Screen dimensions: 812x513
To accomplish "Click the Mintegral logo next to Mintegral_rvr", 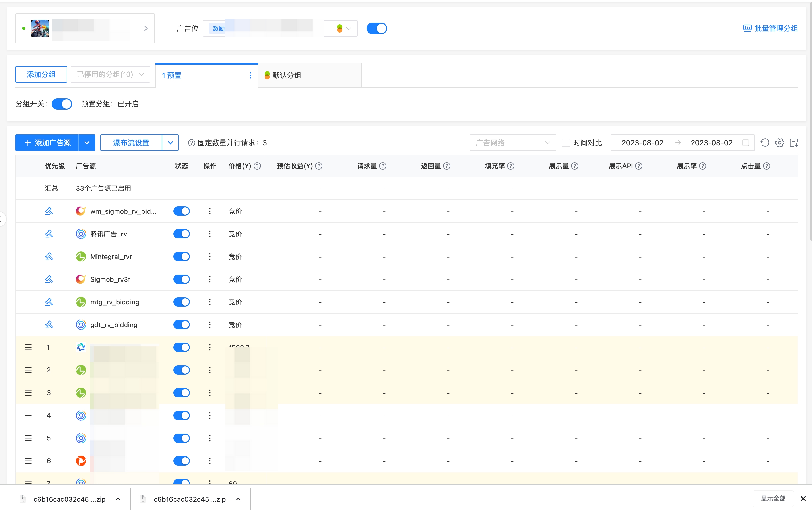I will [x=81, y=256].
